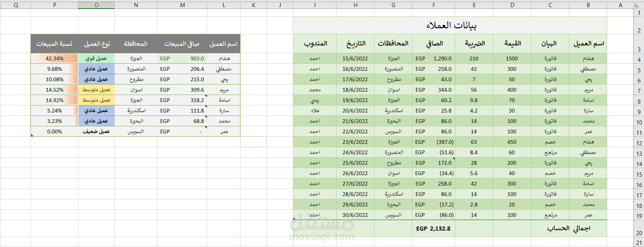
Task: Select the total cell EGP 2,132.8
Action: click(x=434, y=228)
